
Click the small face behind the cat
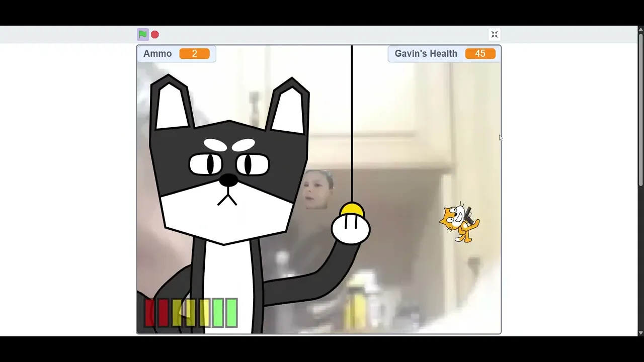tap(318, 190)
